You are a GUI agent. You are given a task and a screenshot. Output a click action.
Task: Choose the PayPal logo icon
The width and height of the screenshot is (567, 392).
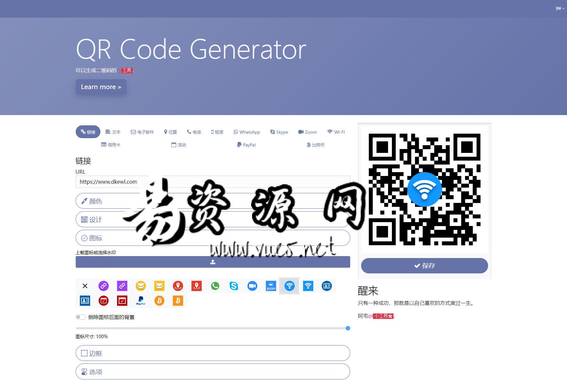141,301
